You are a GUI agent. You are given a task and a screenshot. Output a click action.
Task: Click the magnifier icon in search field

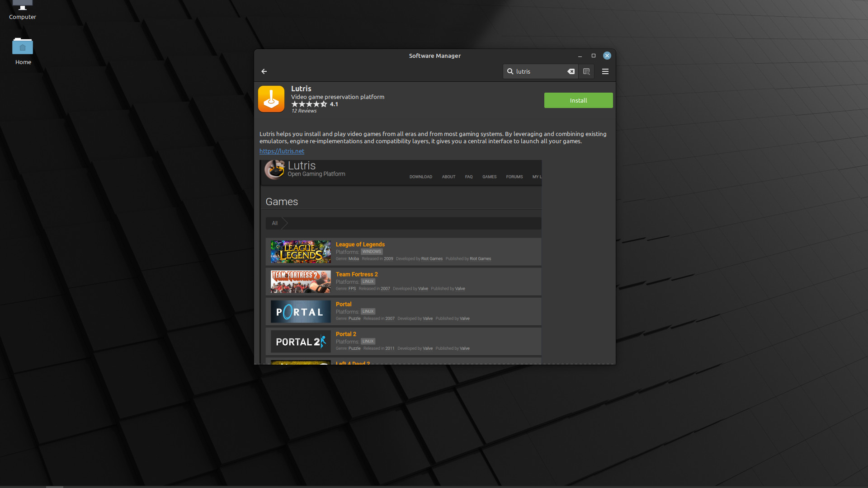click(x=510, y=71)
